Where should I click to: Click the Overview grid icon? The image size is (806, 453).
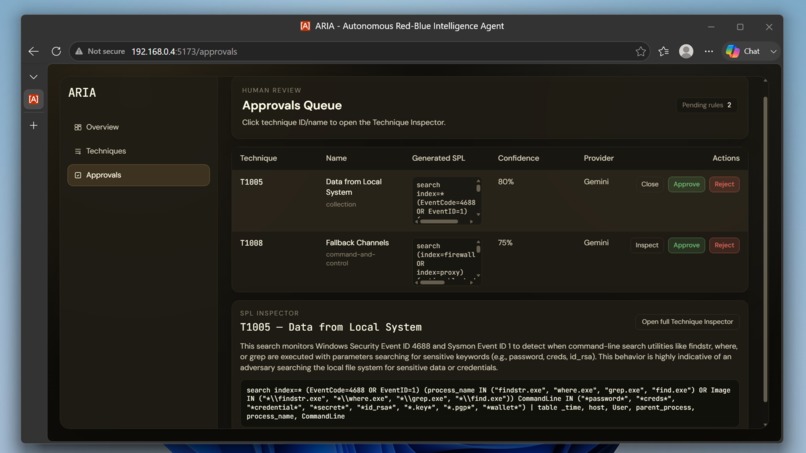coord(78,127)
